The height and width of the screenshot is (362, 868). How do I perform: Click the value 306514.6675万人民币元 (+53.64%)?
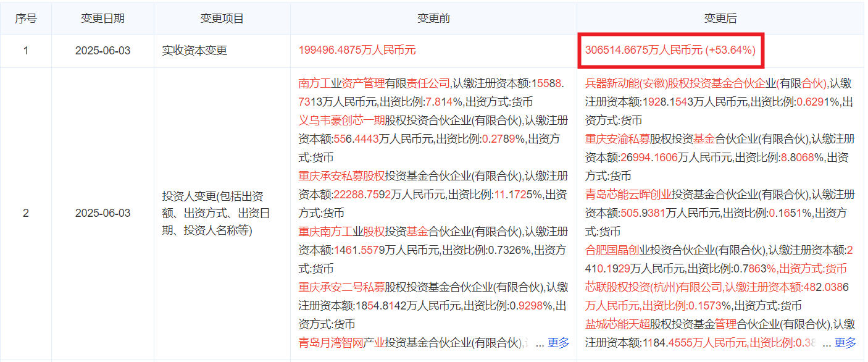[670, 50]
